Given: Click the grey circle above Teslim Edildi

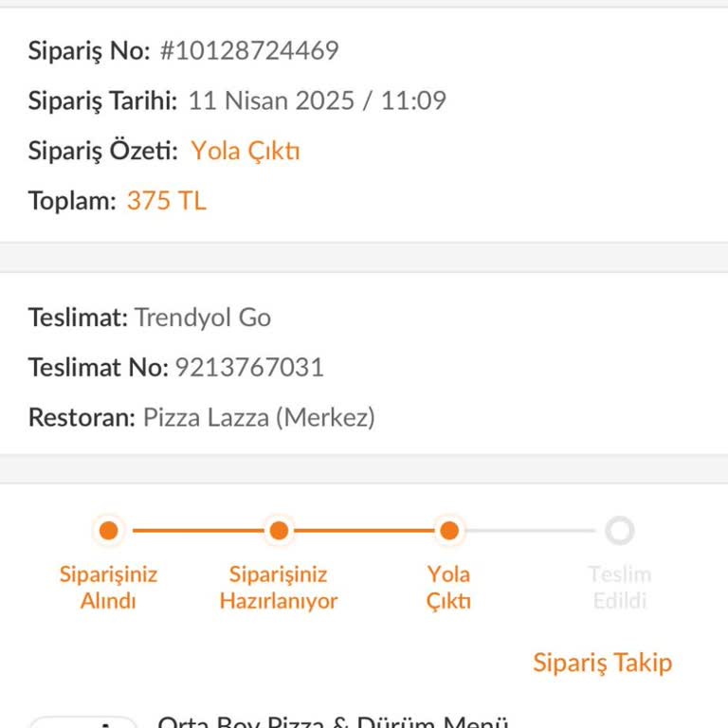Looking at the screenshot, I should pos(620,531).
